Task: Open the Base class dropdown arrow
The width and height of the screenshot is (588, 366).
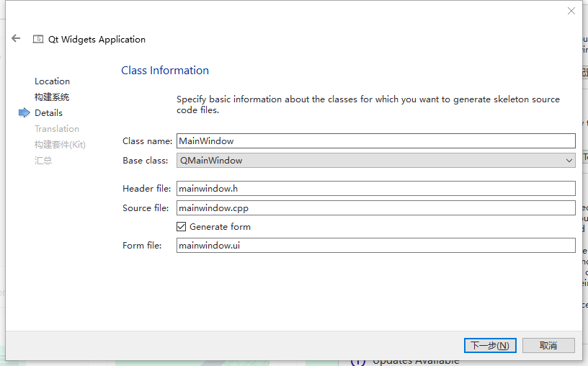Action: pyautogui.click(x=569, y=161)
